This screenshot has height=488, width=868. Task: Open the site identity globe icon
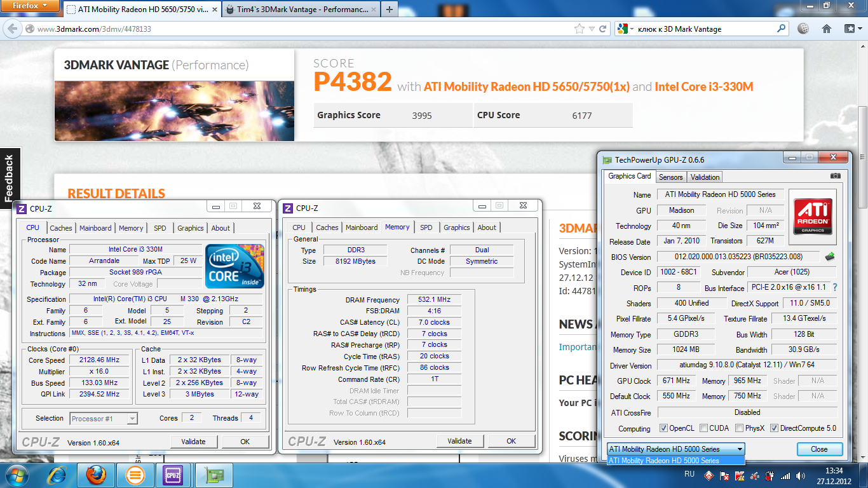pos(30,29)
